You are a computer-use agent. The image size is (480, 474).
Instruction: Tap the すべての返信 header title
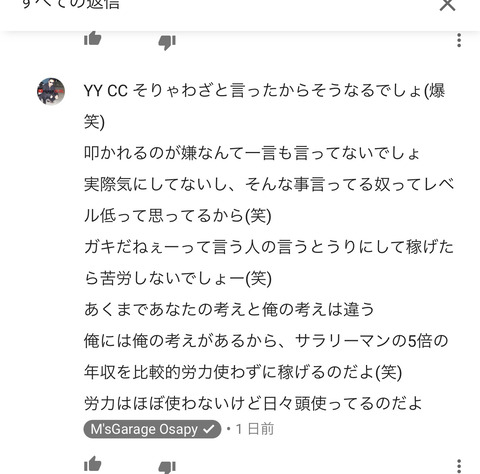point(70,4)
